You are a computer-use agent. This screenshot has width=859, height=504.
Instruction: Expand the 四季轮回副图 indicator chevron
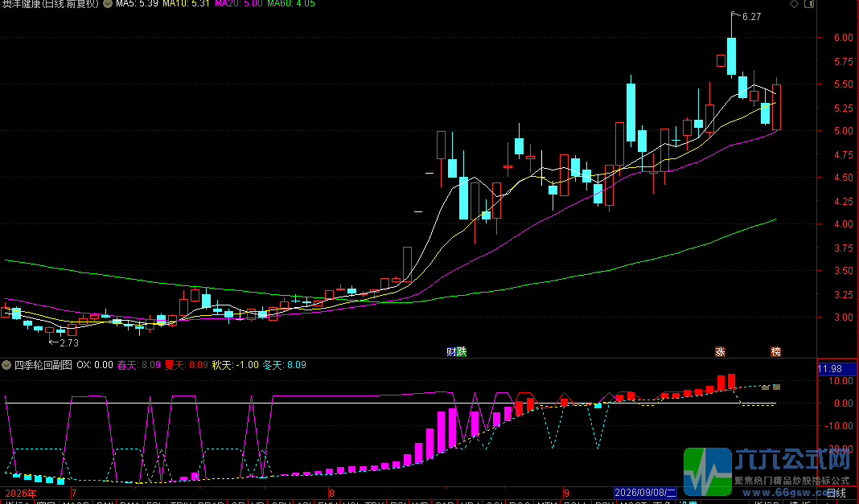click(6, 365)
